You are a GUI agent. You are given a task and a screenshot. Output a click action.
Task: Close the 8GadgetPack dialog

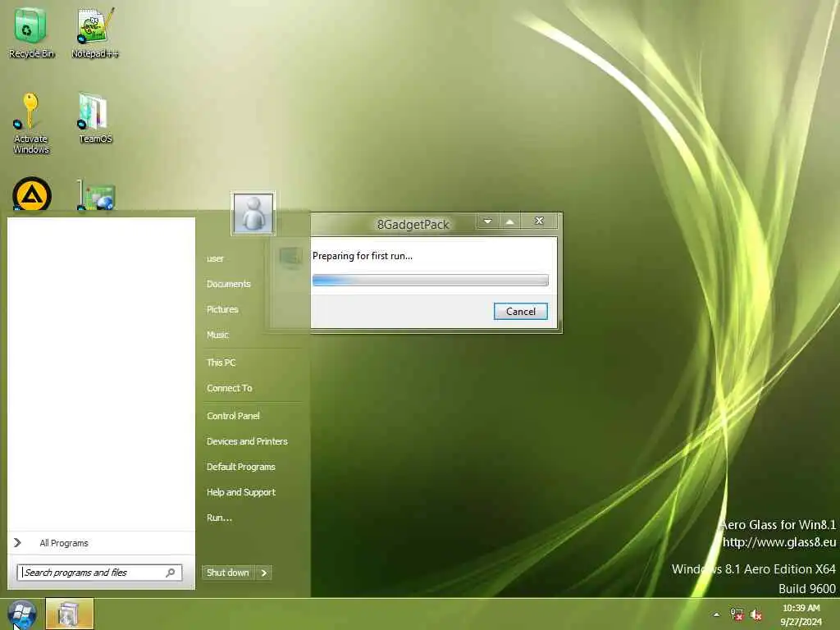(539, 221)
